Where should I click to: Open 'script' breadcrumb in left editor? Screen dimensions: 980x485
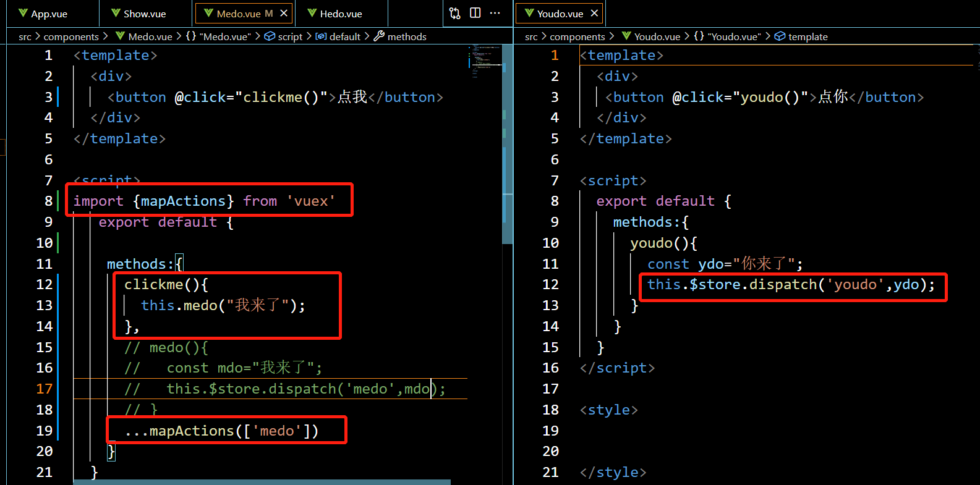click(290, 36)
